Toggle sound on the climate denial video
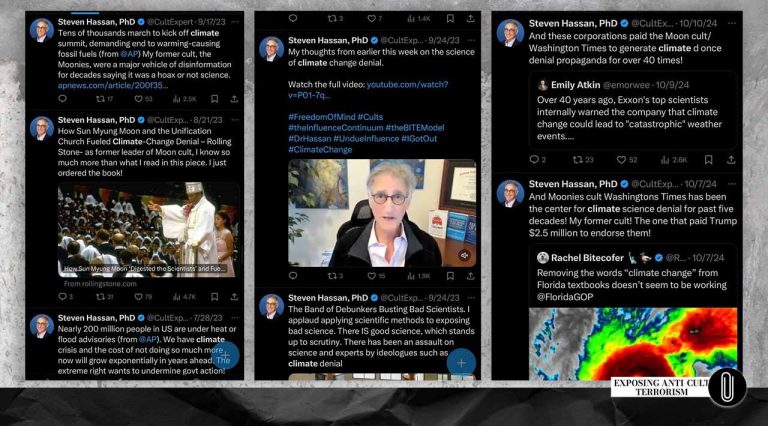Viewport: 768px width, 426px height. click(464, 255)
